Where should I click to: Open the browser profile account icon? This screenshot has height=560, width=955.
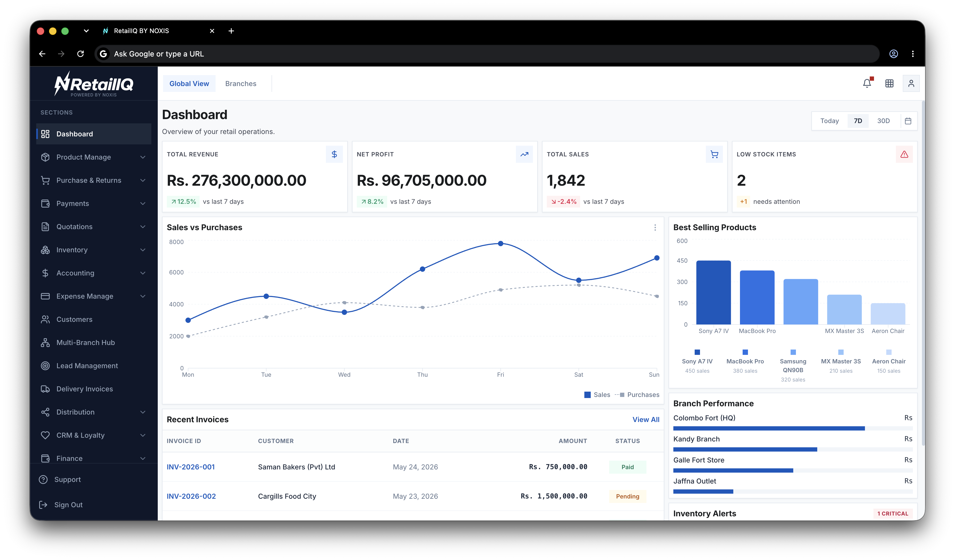894,54
